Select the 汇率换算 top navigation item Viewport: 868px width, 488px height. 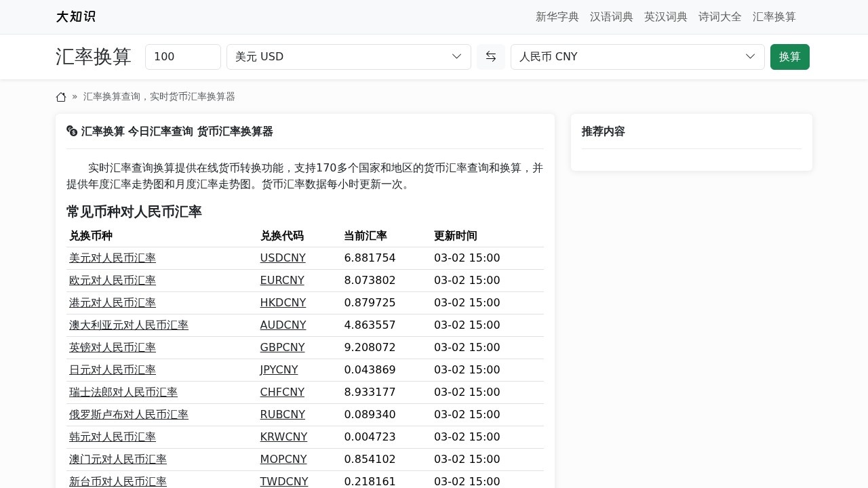click(x=774, y=17)
